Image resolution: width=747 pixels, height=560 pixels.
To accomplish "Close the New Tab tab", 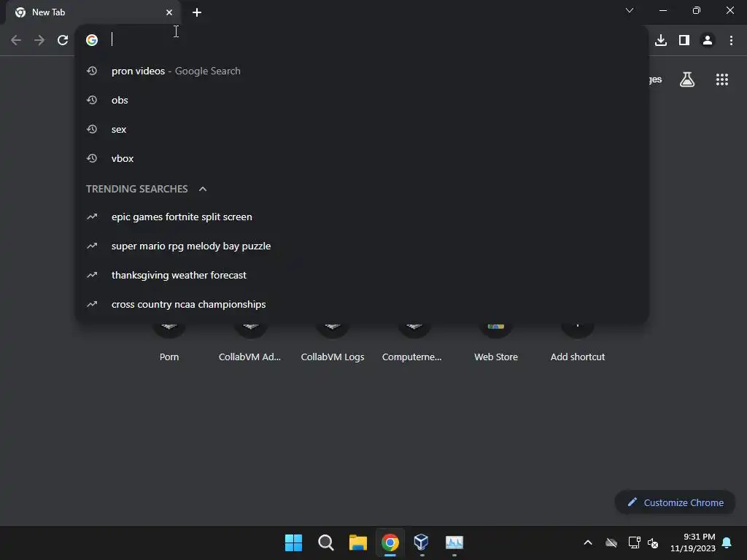I will click(169, 12).
